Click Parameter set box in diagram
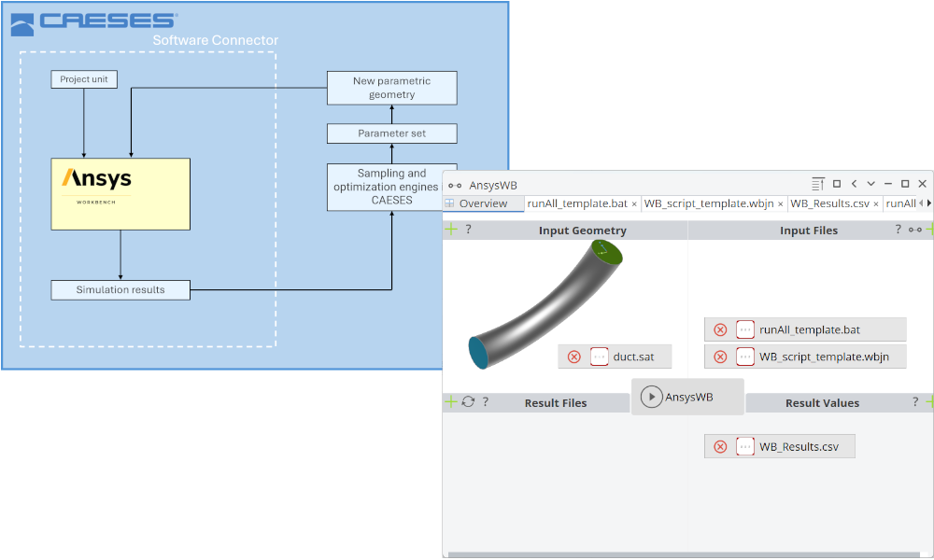934x560 pixels. (392, 133)
